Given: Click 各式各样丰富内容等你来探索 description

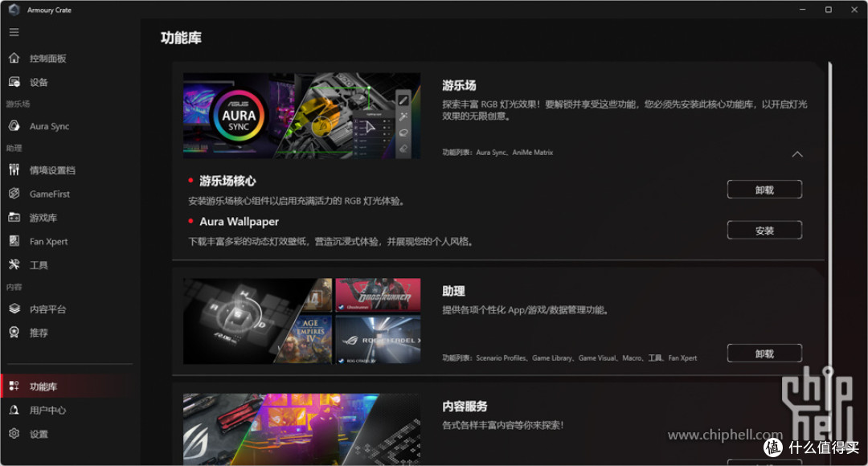Looking at the screenshot, I should (x=502, y=425).
